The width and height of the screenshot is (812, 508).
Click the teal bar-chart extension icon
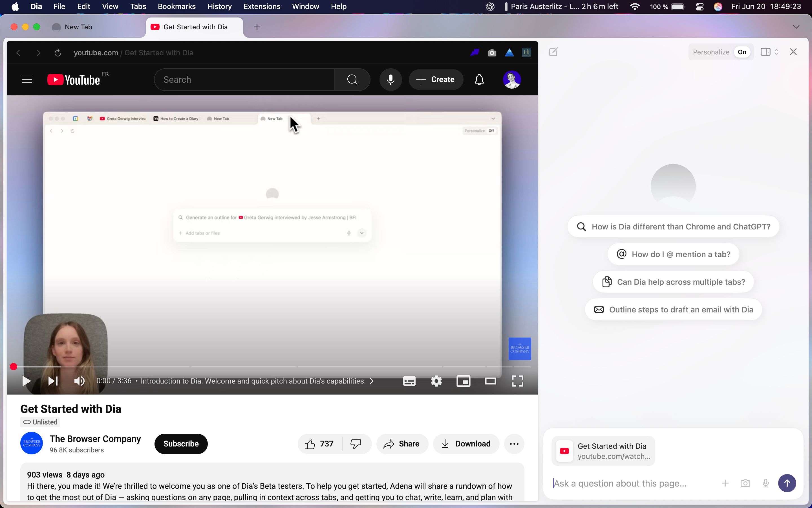526,52
